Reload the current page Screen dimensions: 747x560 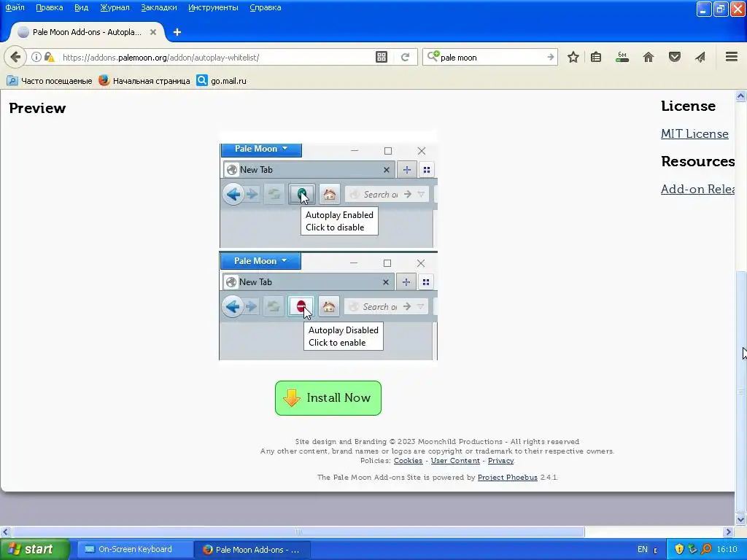406,57
